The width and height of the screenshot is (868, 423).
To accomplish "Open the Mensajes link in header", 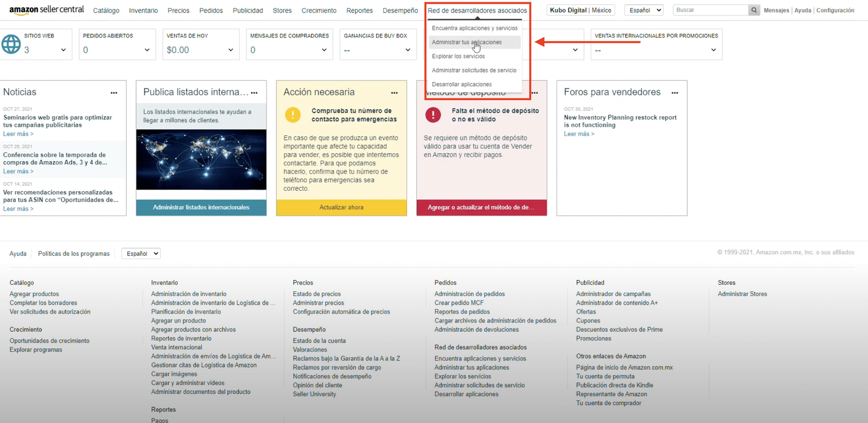I will pos(776,10).
